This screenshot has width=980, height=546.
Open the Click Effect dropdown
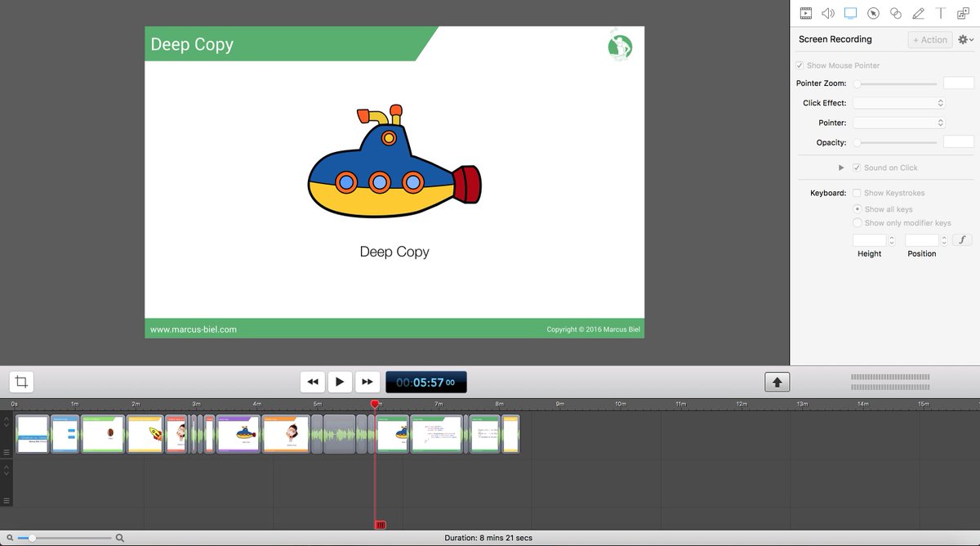coord(898,103)
